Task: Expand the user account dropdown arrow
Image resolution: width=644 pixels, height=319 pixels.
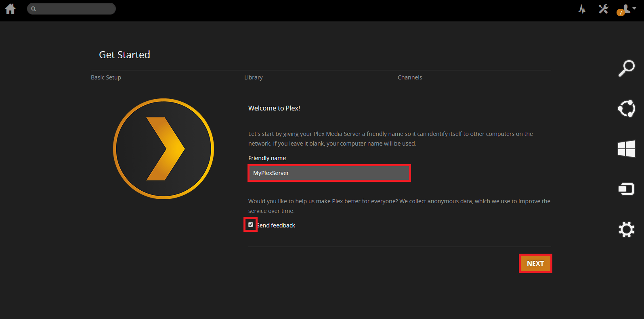Action: point(634,8)
